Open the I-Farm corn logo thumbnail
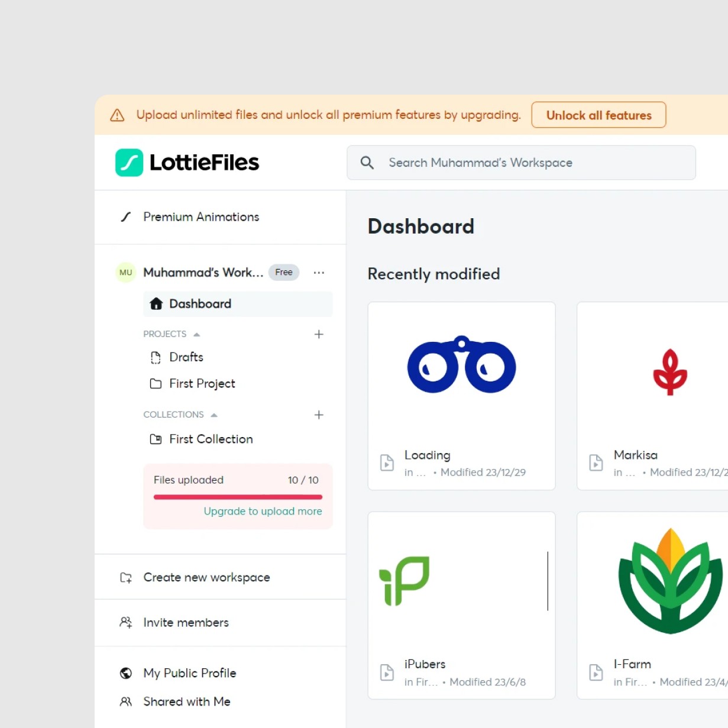This screenshot has height=728, width=728. [x=671, y=581]
